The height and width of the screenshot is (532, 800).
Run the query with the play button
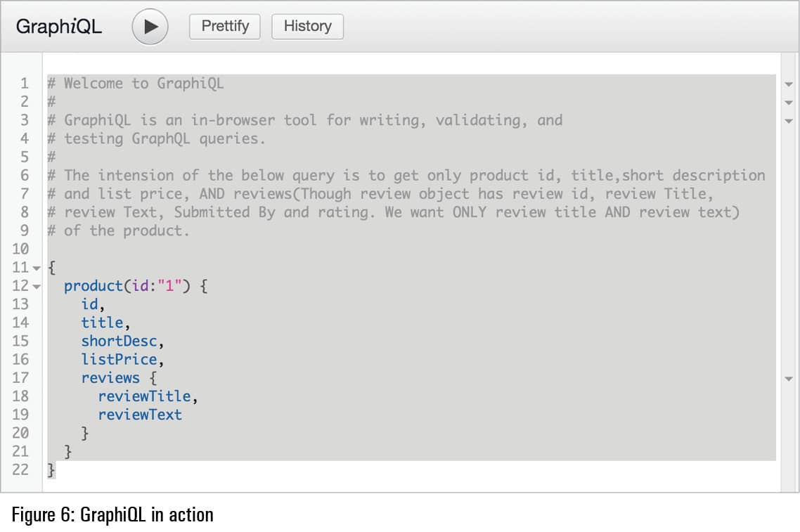click(150, 27)
